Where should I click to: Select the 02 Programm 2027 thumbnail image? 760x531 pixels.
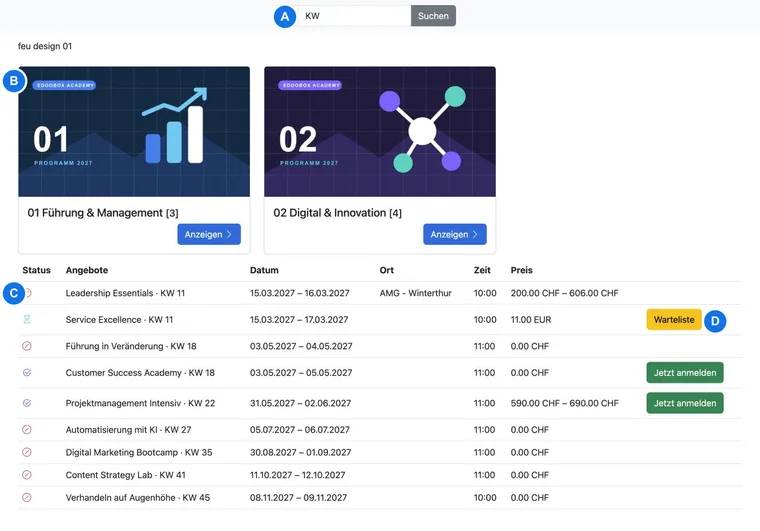(380, 132)
